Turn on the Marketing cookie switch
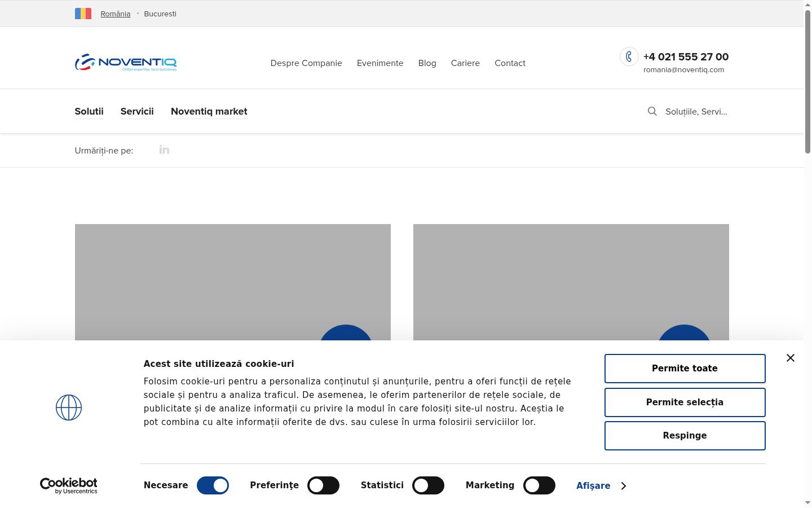812x508 pixels. point(539,485)
